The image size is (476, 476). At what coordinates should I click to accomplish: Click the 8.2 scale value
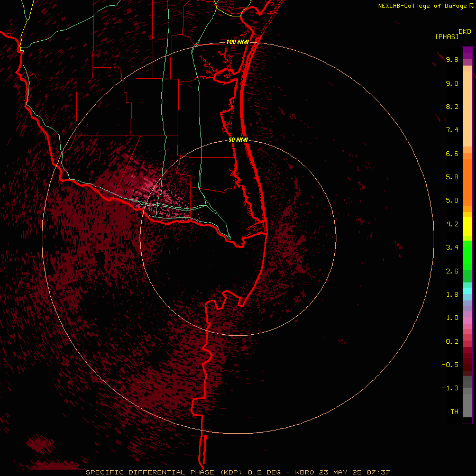(452, 106)
